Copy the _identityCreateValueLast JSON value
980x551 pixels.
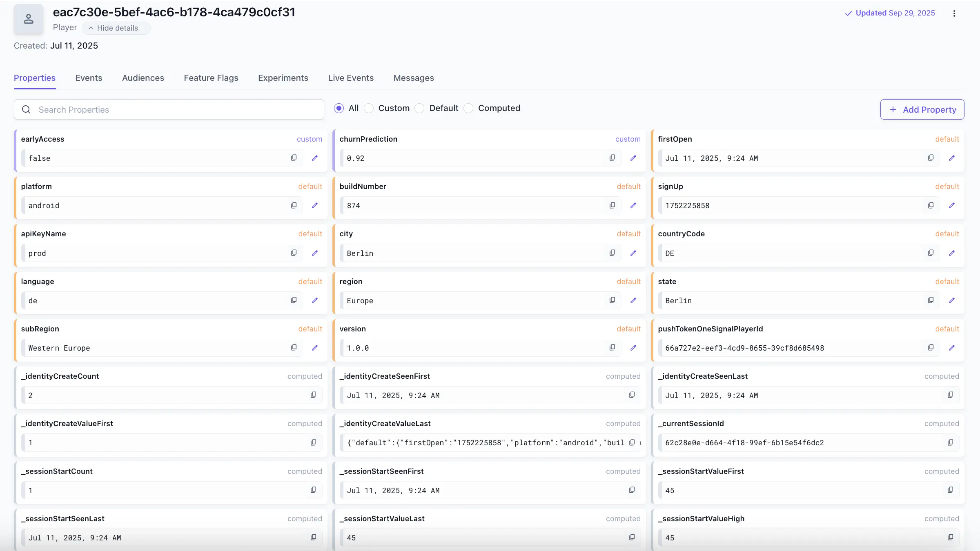point(632,442)
